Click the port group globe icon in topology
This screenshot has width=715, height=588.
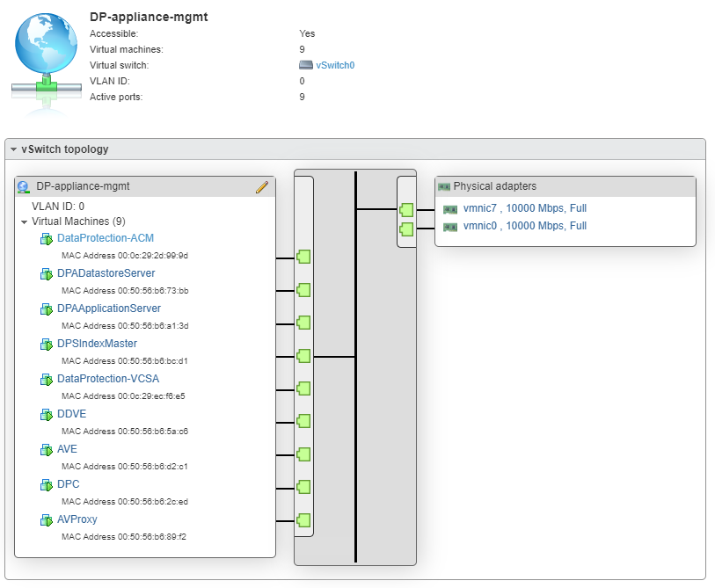24,187
